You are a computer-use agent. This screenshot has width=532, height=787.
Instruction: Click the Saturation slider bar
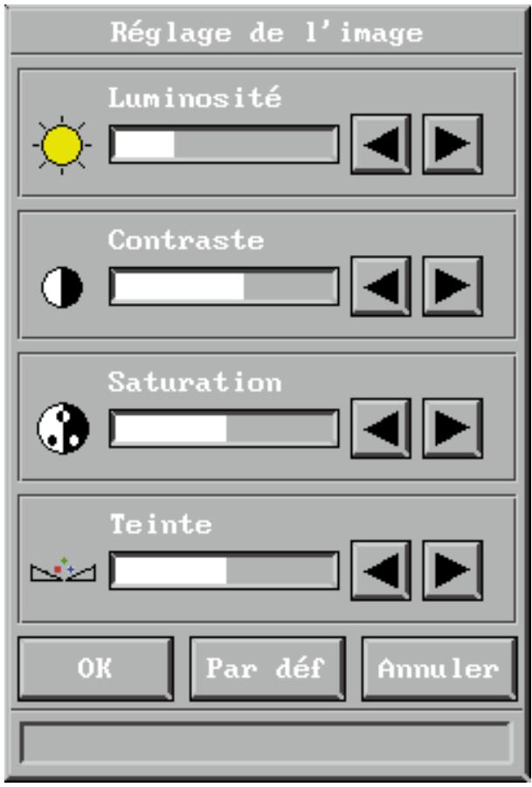point(224,429)
